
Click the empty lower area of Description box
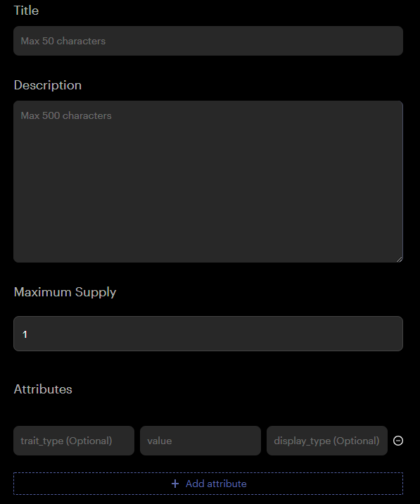208,209
